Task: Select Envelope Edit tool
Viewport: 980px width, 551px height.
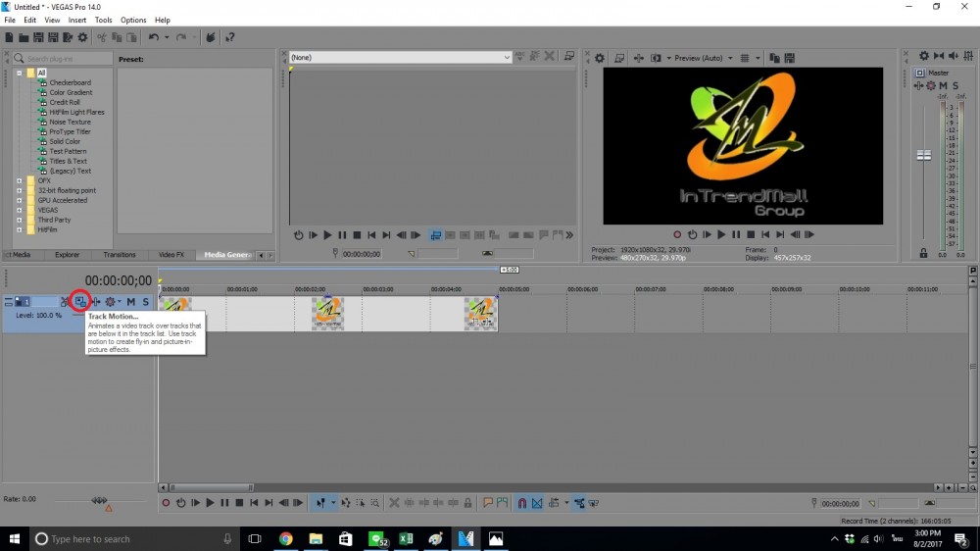Action: click(x=346, y=503)
